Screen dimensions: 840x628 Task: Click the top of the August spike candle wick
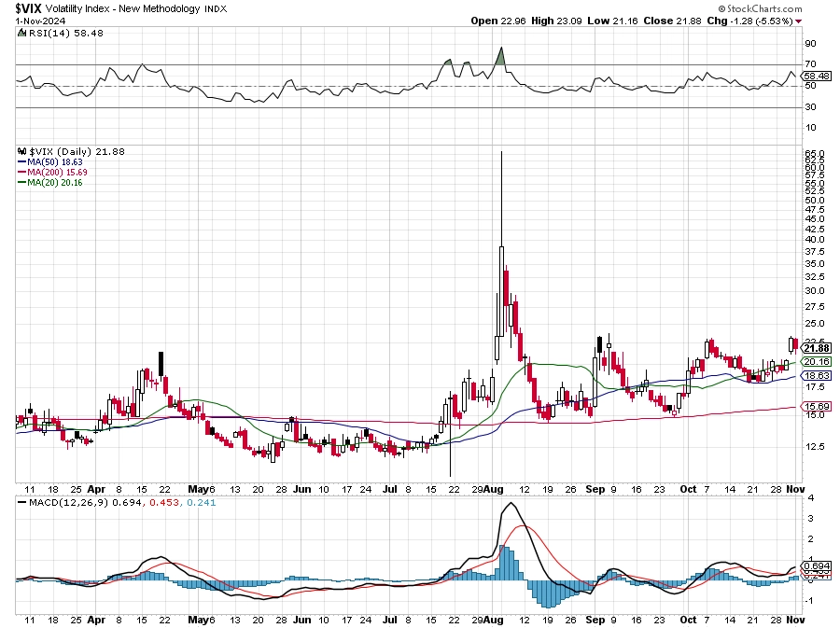click(501, 153)
